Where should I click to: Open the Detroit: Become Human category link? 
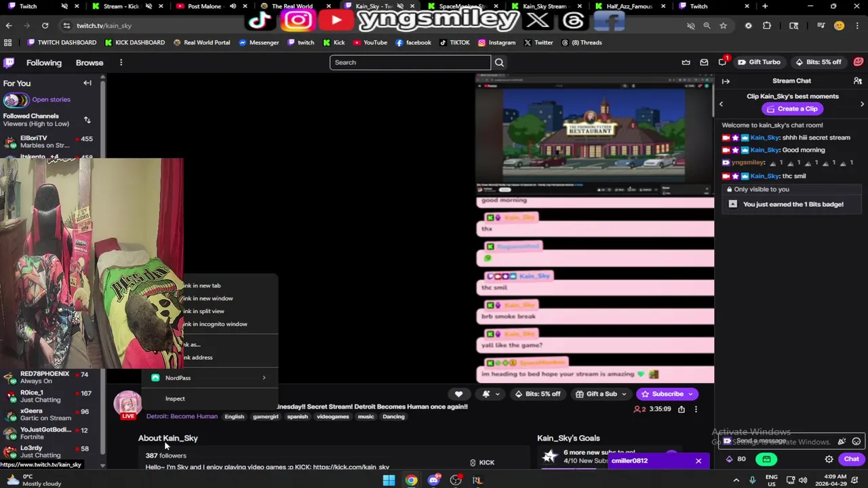tap(182, 417)
